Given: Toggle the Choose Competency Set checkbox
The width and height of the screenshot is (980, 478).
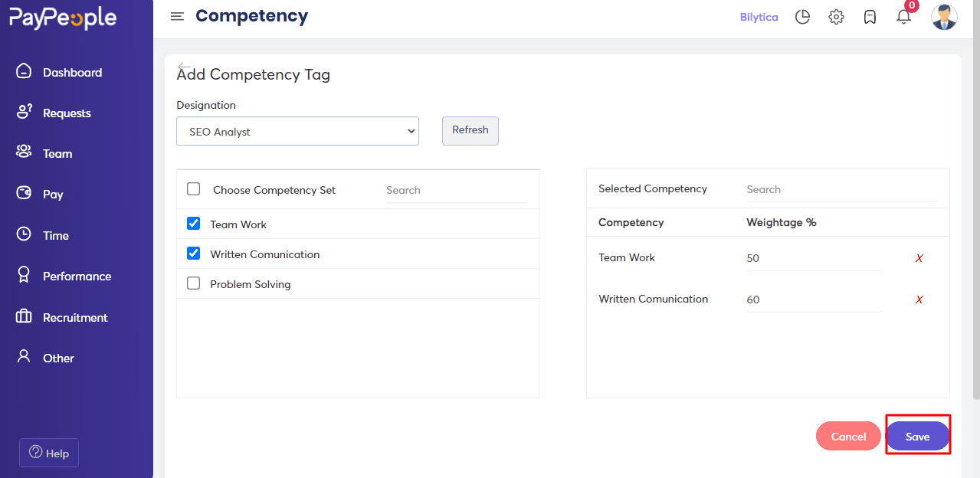Looking at the screenshot, I should click(194, 189).
